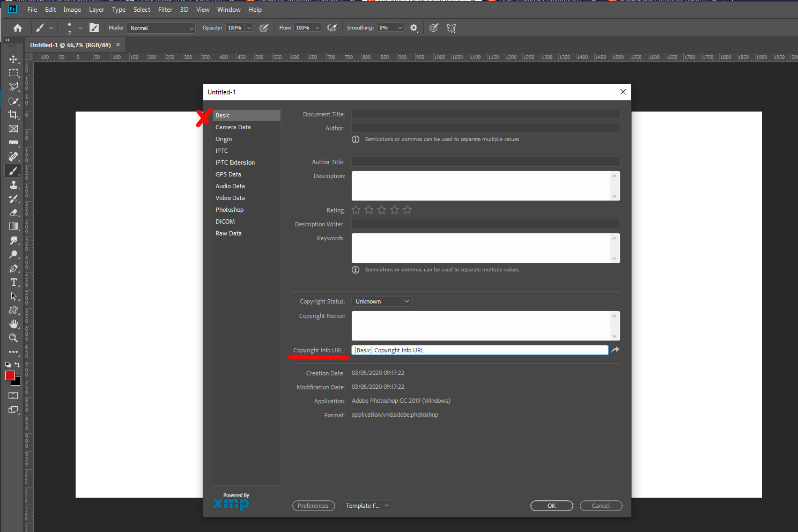Select the Dodge tool

[x=13, y=254]
